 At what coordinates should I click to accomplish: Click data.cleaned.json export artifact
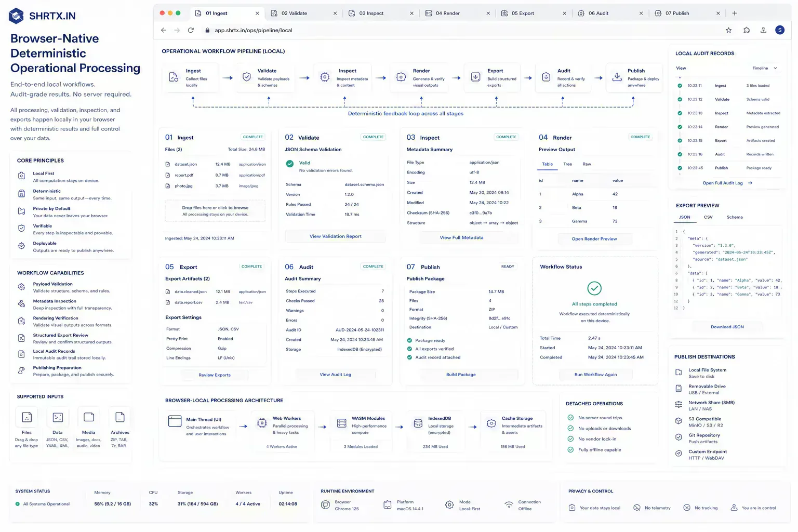pyautogui.click(x=215, y=291)
